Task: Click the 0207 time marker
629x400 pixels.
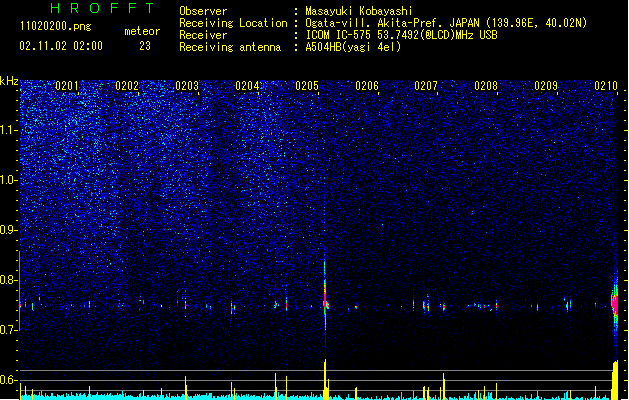Action: (x=426, y=86)
